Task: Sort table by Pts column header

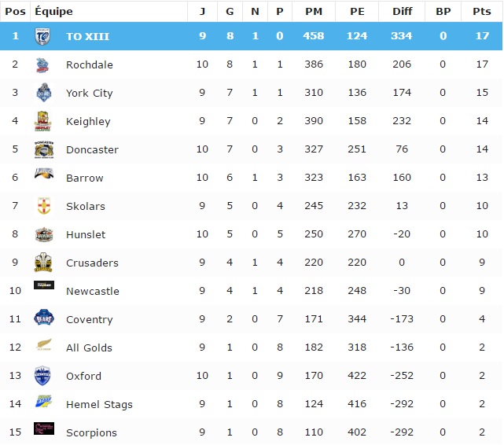Action: (481, 11)
